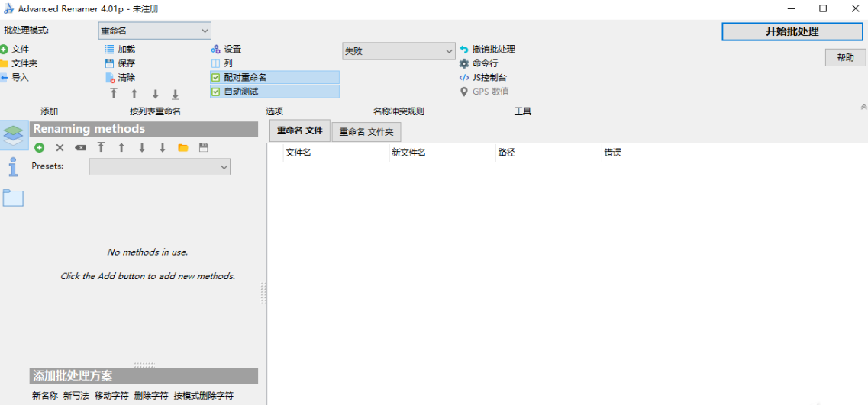Click the 开始批处理 button
868x405 pixels.
tap(792, 31)
